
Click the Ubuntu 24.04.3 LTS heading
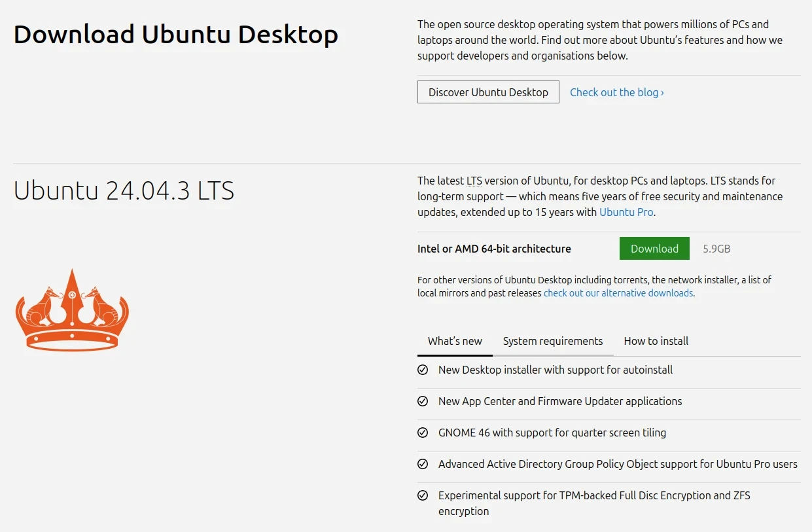coord(124,190)
